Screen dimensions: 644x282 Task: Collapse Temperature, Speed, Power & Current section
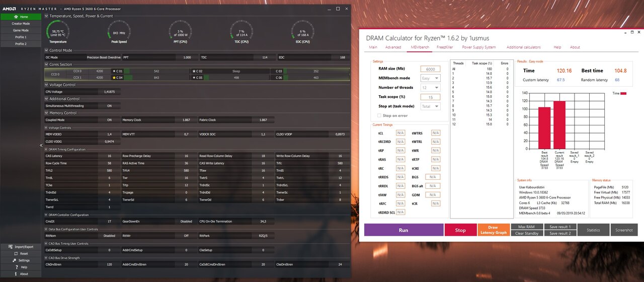tap(47, 16)
